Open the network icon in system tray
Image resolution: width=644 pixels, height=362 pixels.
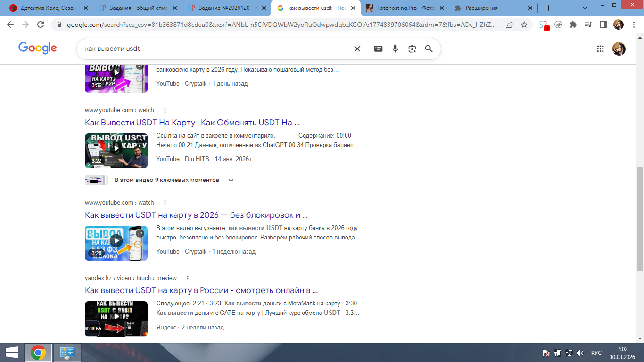pos(569,353)
